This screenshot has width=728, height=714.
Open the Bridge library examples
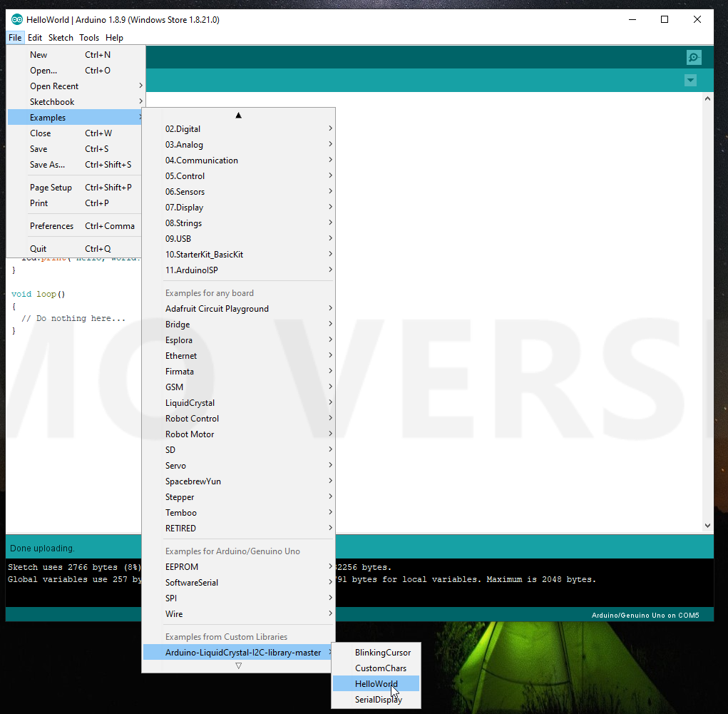[x=239, y=325]
